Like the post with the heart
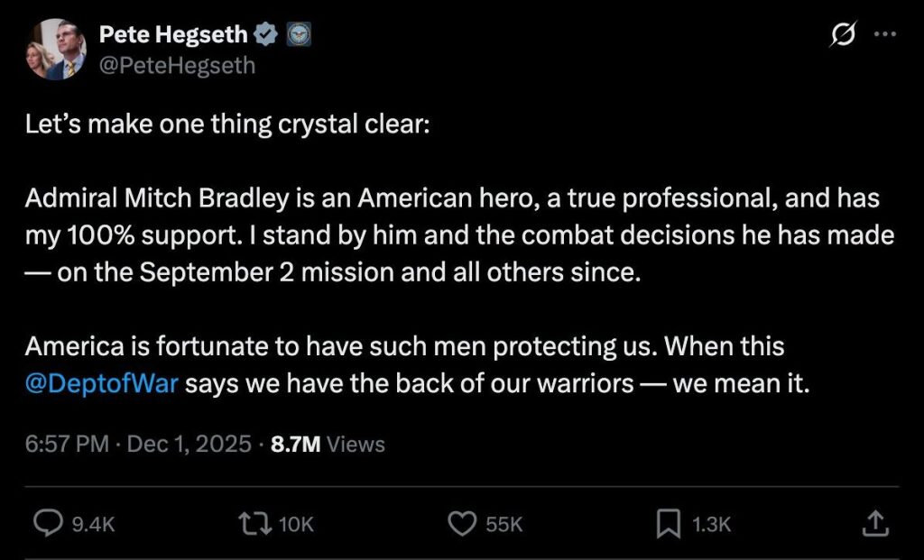This screenshot has width=924, height=560. click(462, 523)
